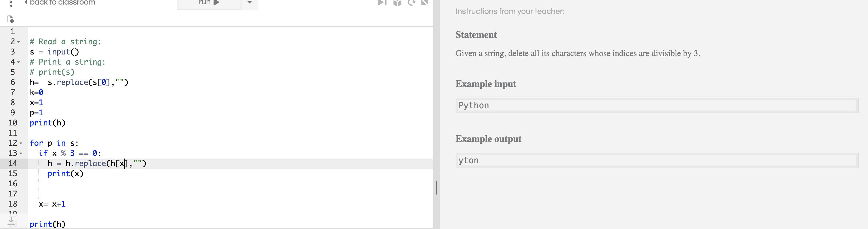868x229 pixels.
Task: Collapse the code block on line 2
Action: [19, 42]
